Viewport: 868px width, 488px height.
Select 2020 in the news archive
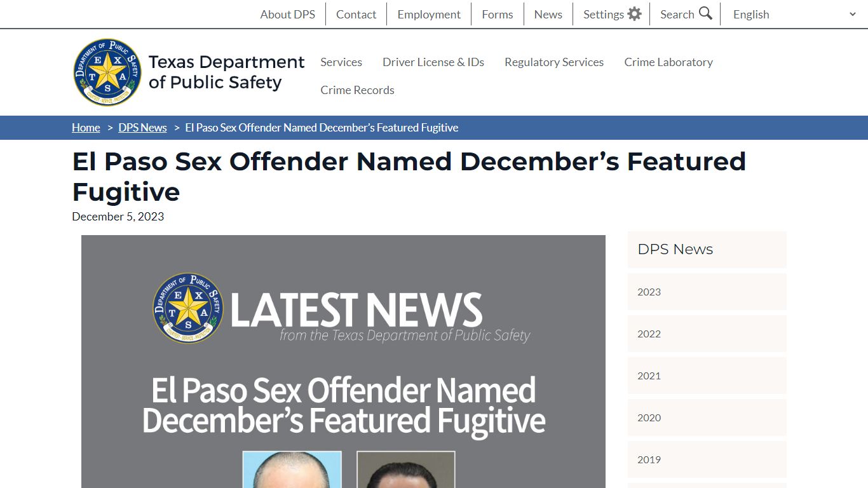coord(707,417)
